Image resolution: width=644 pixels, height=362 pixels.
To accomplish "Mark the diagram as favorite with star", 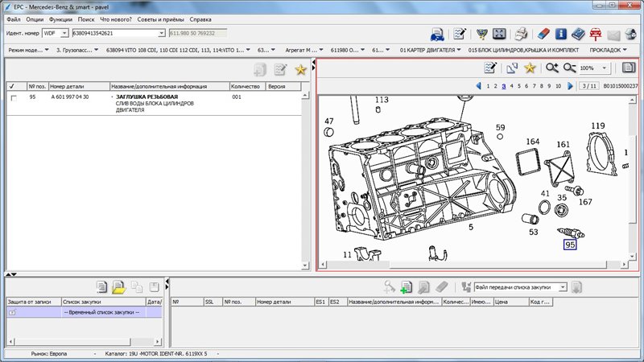I will [530, 68].
